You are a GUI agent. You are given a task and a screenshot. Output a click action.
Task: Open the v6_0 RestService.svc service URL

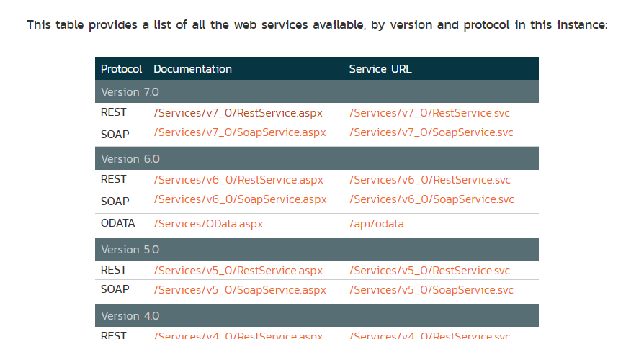(x=429, y=180)
